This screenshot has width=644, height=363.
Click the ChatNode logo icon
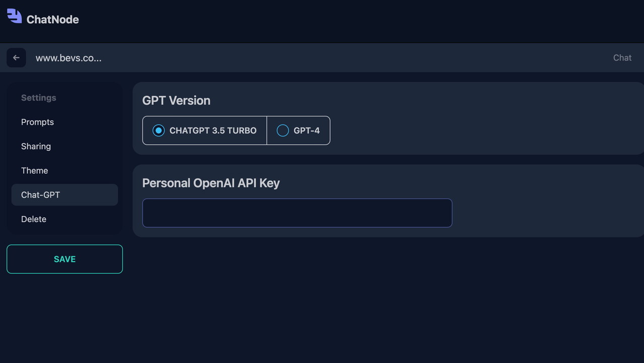point(14,16)
